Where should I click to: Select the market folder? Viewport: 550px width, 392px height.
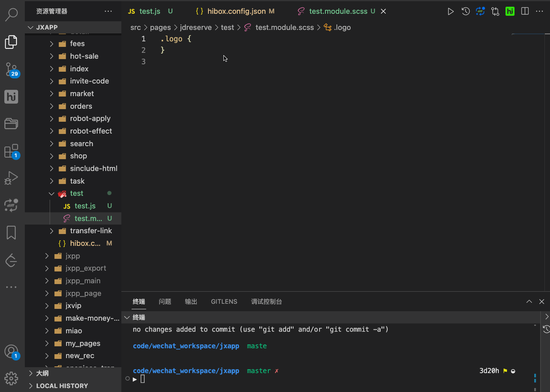coord(73,94)
